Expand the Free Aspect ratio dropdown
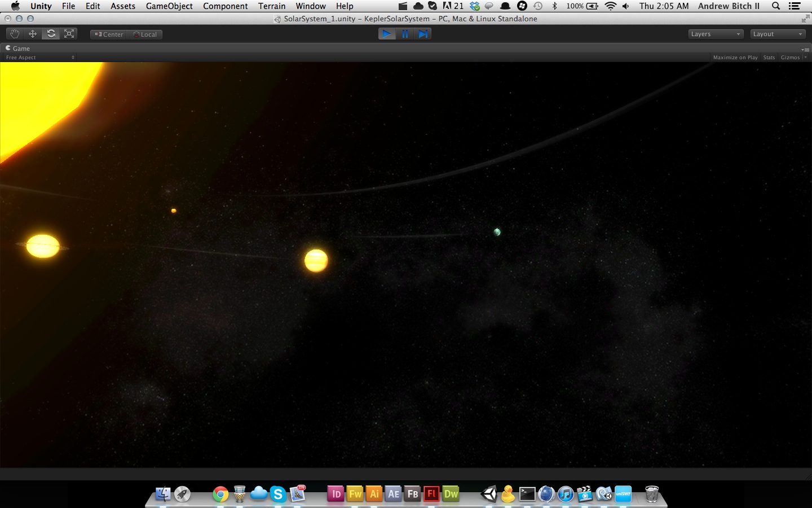 pos(39,58)
